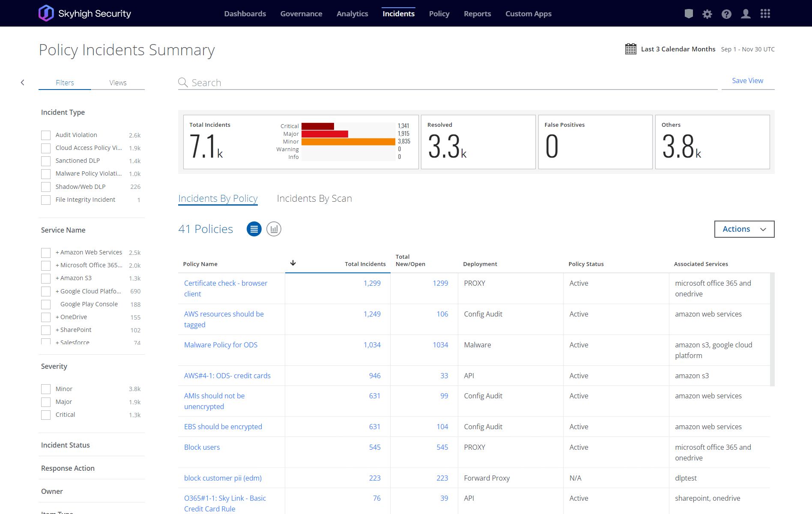812x514 pixels.
Task: Open the apps grid icon
Action: 765,14
